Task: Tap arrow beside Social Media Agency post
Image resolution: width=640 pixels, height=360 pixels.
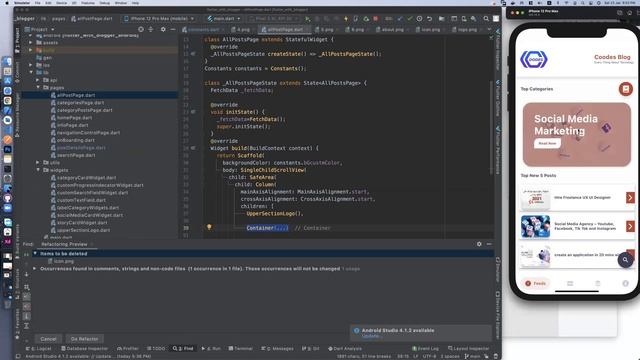Action: coord(630,226)
